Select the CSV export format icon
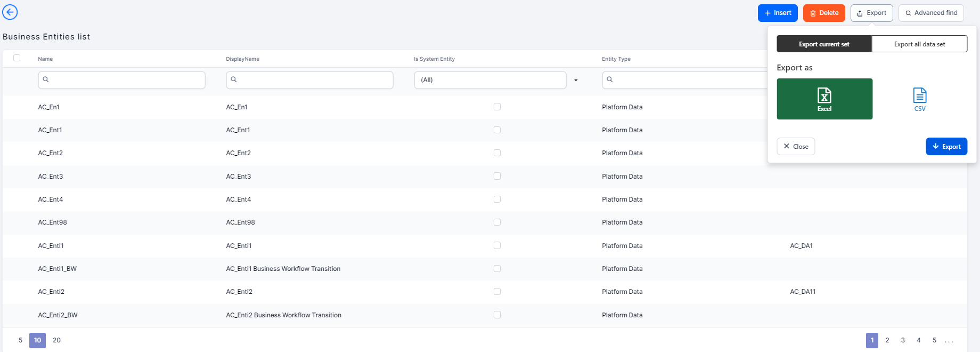The height and width of the screenshot is (352, 980). coord(919,99)
